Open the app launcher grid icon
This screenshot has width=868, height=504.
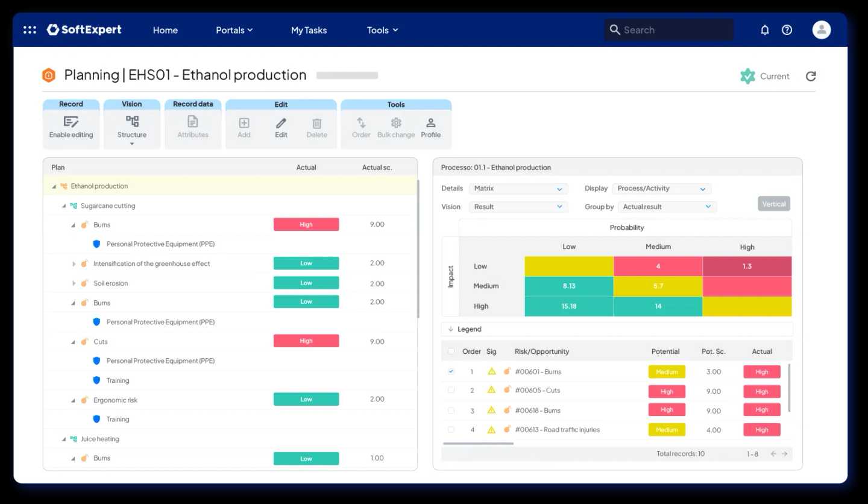coord(30,30)
